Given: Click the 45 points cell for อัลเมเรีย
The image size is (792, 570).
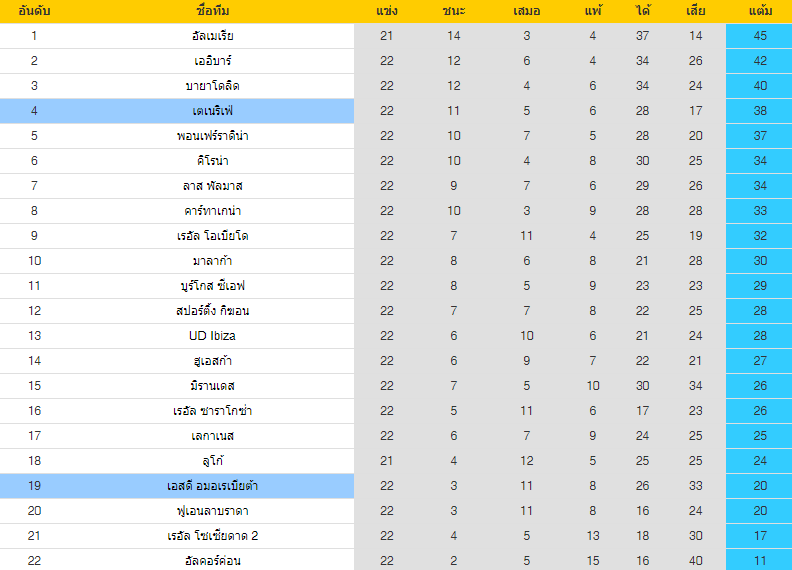Looking at the screenshot, I should click(759, 36).
